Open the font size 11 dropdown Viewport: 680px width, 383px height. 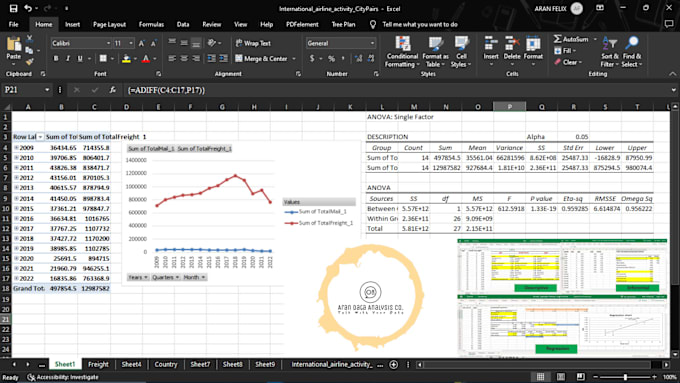point(131,43)
